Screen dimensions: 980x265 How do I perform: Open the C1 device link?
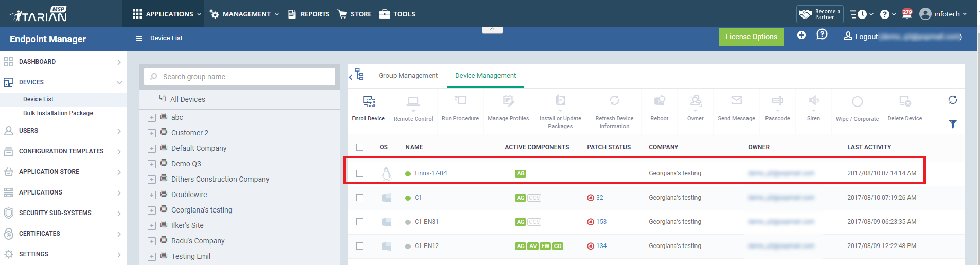[418, 198]
